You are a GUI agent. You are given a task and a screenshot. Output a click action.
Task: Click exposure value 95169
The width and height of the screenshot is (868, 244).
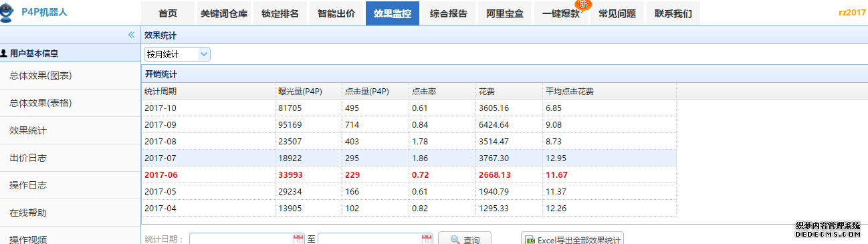click(290, 125)
